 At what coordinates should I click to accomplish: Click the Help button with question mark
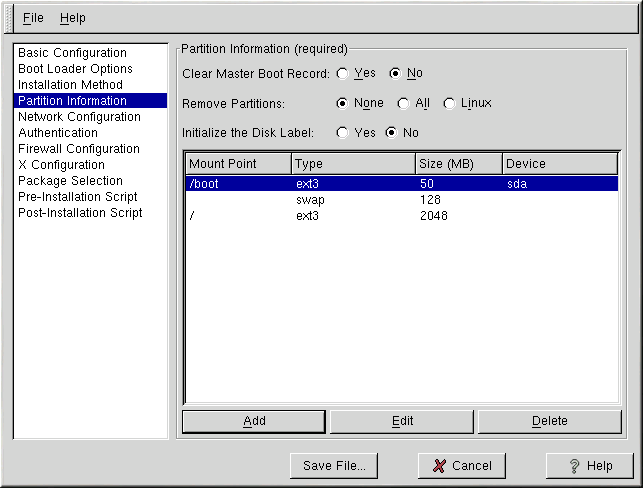pos(590,466)
